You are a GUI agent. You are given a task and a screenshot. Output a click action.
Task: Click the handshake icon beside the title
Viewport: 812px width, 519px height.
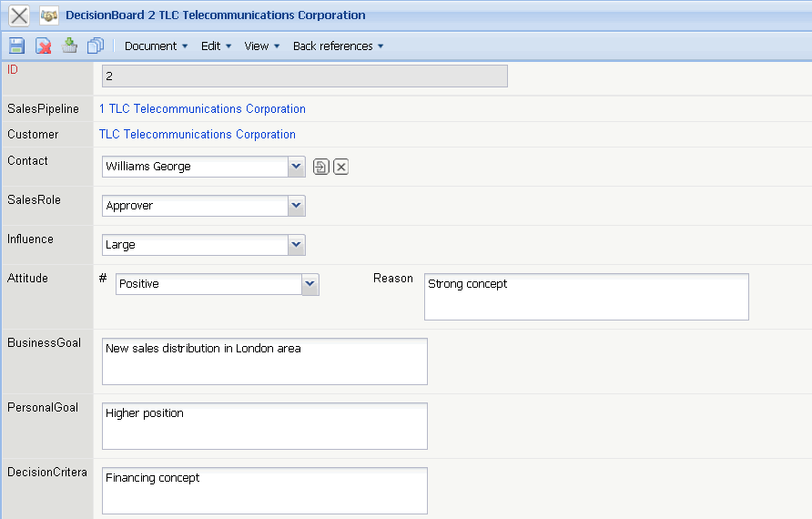click(49, 15)
